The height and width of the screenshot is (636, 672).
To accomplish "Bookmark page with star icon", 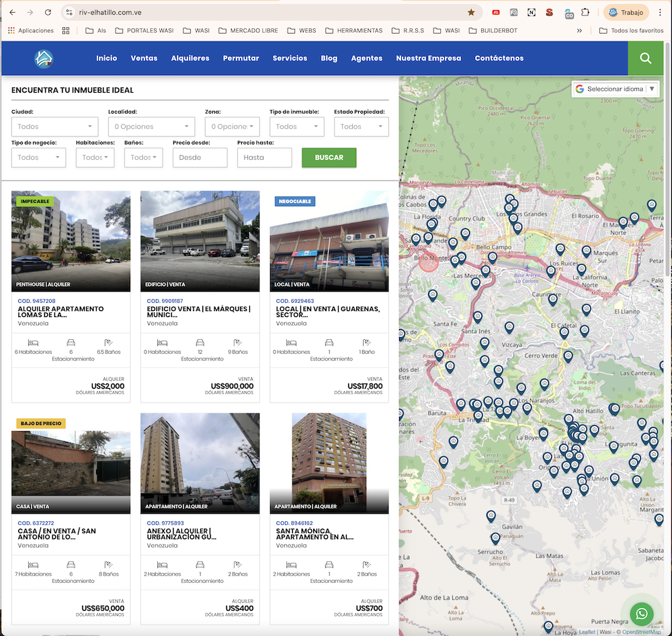I will coord(471,12).
